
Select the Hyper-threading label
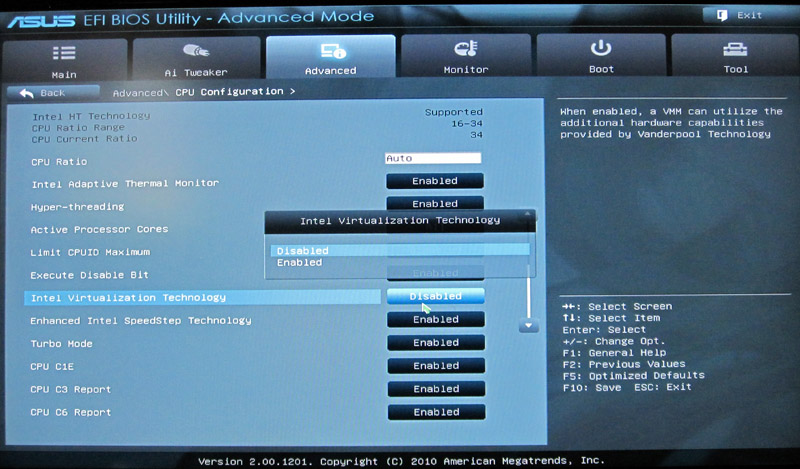point(78,207)
